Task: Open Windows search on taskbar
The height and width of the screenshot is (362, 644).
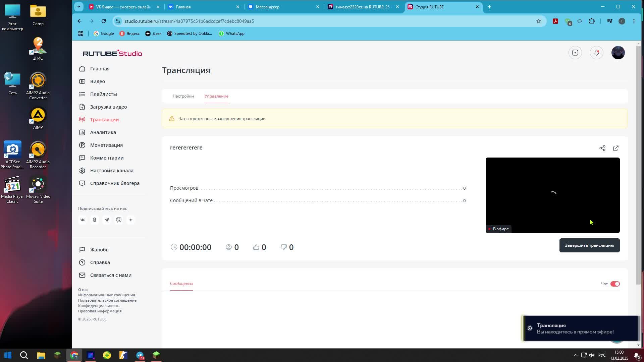Action: pyautogui.click(x=24, y=355)
